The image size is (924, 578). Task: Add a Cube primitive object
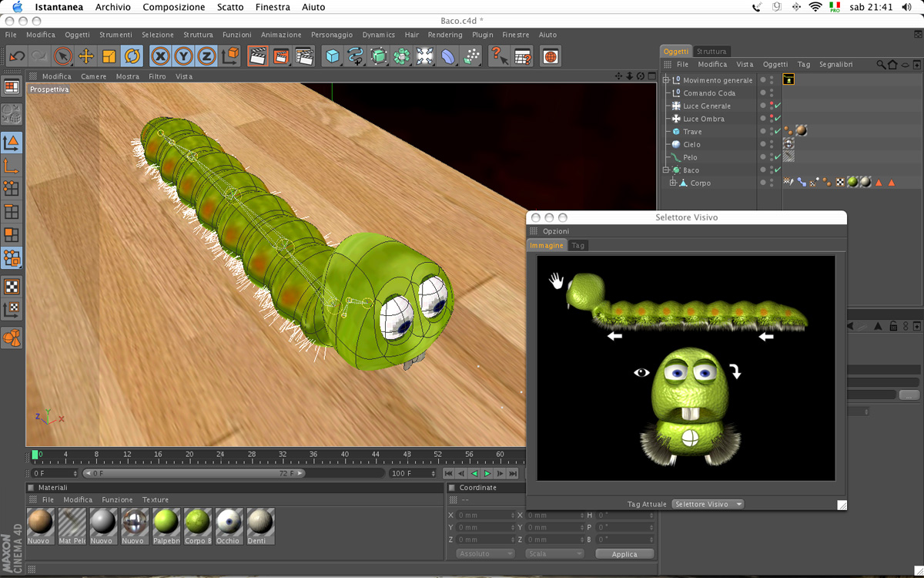pyautogui.click(x=332, y=55)
